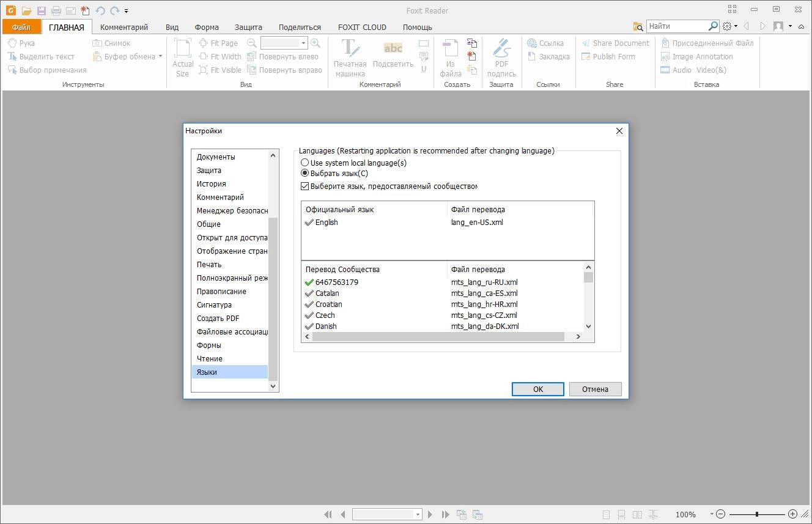The height and width of the screenshot is (524, 812).
Task: Click Из файла create PDF icon
Action: click(x=451, y=58)
